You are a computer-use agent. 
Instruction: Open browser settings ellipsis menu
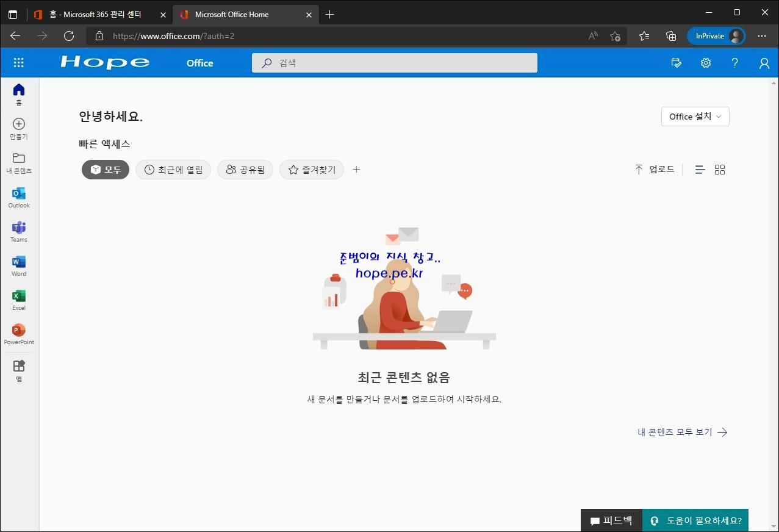(762, 36)
